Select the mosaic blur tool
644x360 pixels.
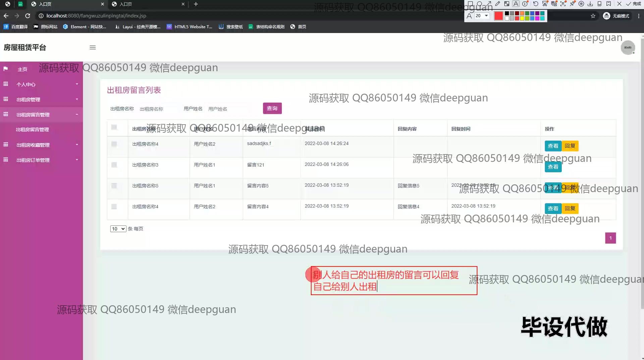tap(507, 4)
